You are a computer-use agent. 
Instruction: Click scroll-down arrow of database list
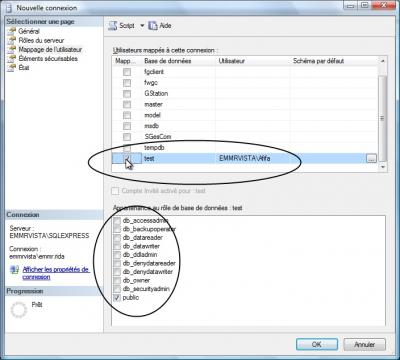click(383, 167)
